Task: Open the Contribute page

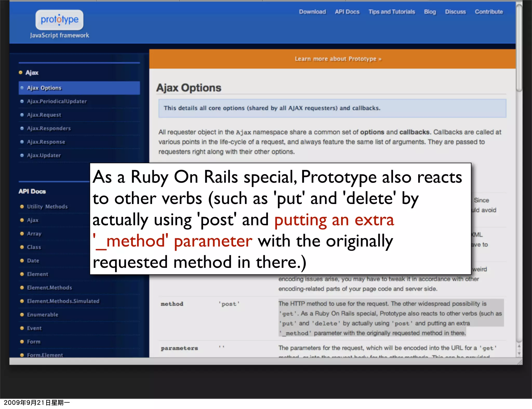Action: (489, 12)
